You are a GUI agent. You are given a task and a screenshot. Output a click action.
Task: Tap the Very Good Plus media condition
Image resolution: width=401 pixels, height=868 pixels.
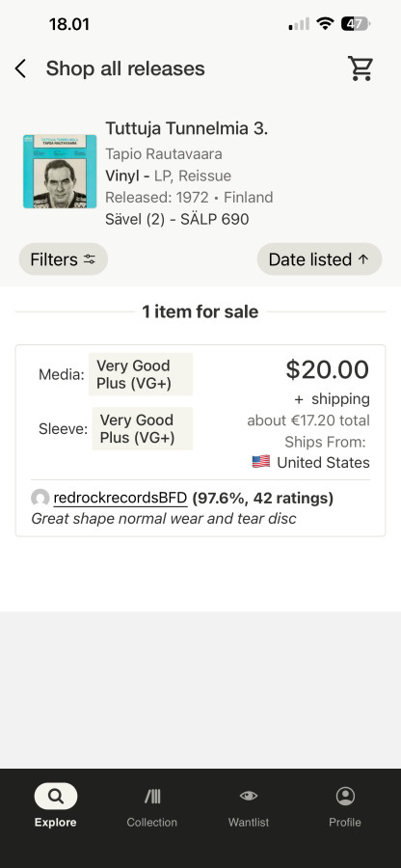(141, 374)
